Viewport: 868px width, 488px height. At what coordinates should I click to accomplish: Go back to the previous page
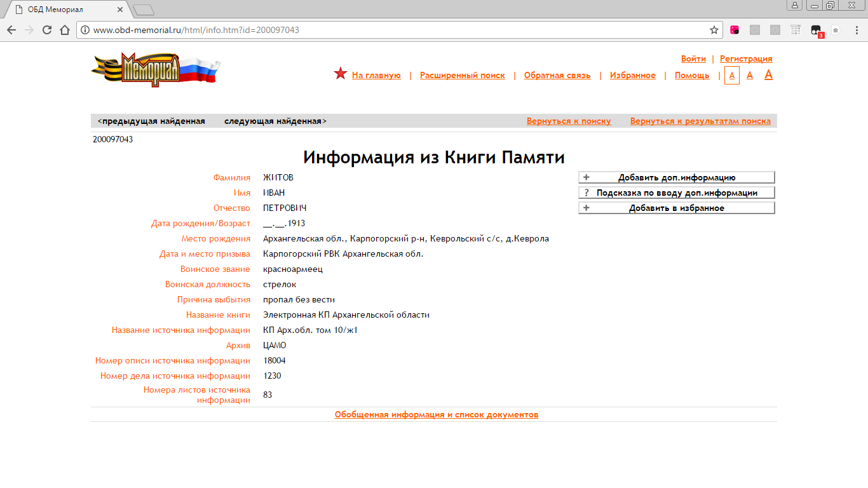pyautogui.click(x=11, y=30)
